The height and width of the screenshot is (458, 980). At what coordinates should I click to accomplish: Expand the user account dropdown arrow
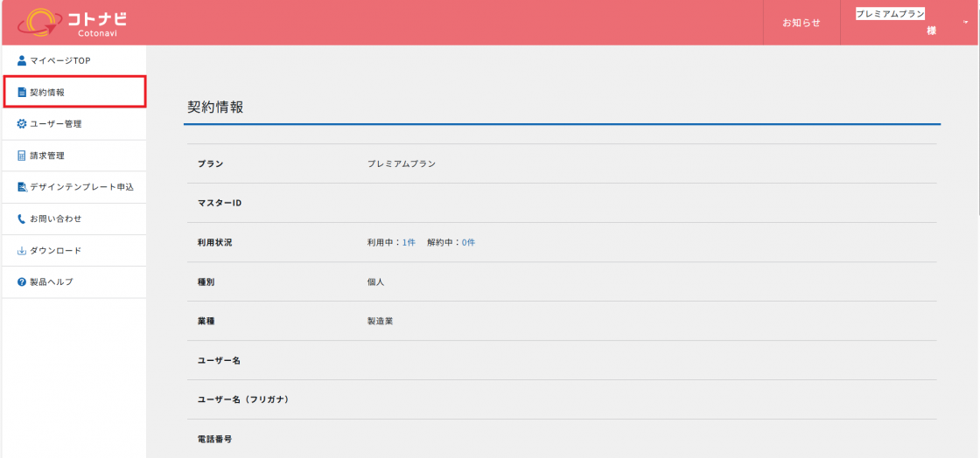[x=965, y=23]
